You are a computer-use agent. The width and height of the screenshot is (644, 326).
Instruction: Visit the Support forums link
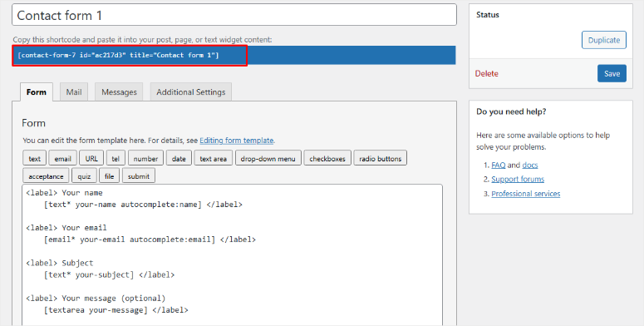click(518, 180)
